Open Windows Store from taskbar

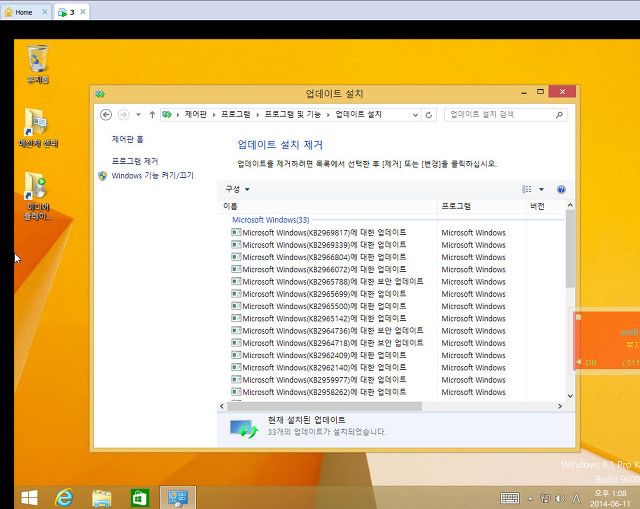pyautogui.click(x=140, y=498)
